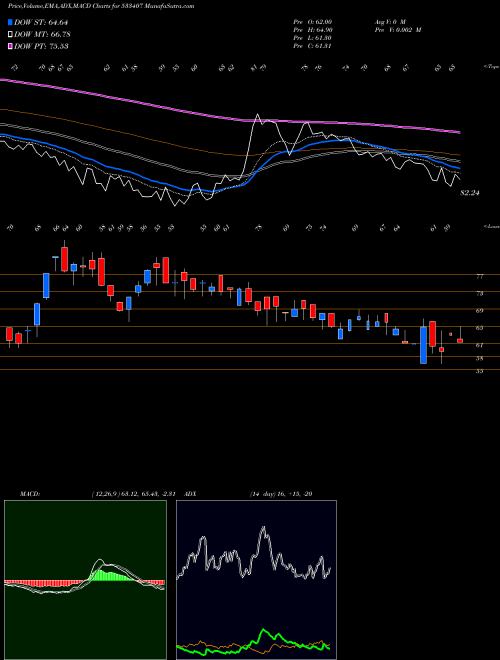The width and height of the screenshot is (500, 660).
Task: Click the 'Pre L: 61.30' value
Action: point(312,38)
